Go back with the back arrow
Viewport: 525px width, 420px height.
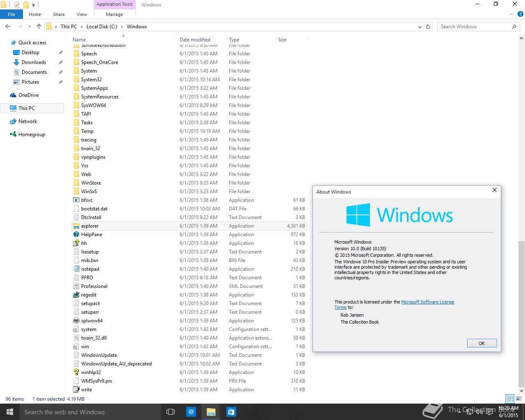[x=8, y=27]
